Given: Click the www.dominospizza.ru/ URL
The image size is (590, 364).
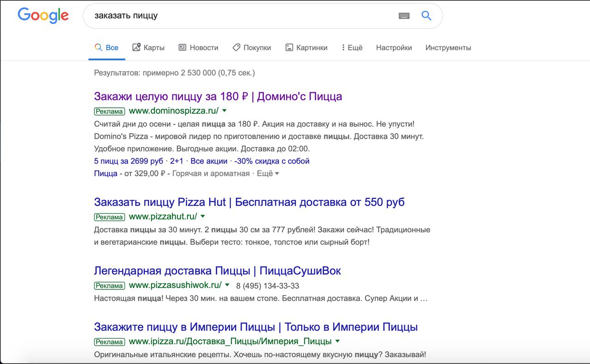Looking at the screenshot, I should tap(174, 111).
